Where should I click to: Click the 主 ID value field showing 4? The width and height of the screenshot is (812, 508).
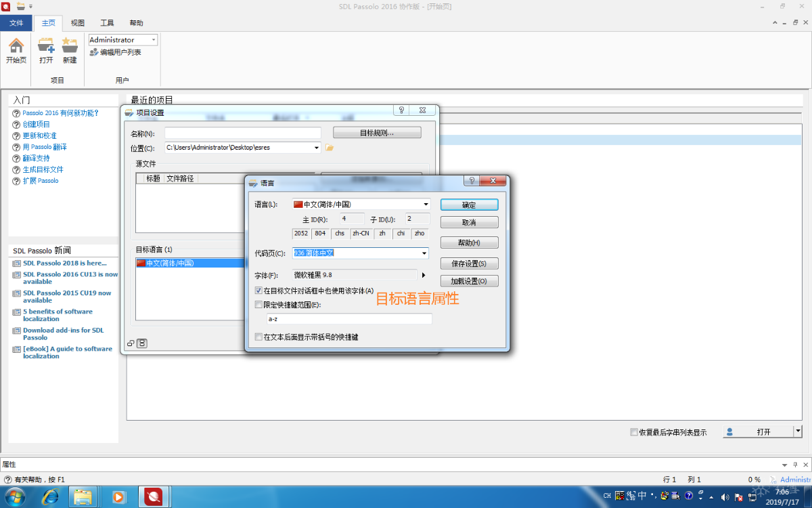click(x=352, y=219)
